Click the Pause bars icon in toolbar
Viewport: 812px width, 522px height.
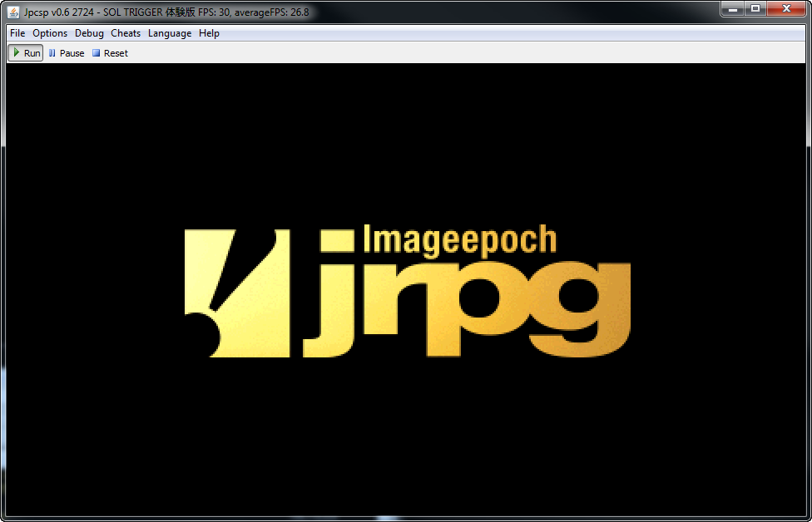click(52, 53)
